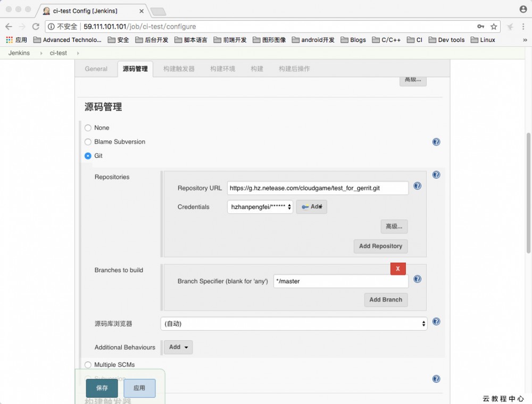
Task: Select the None source control option
Action: [88, 128]
